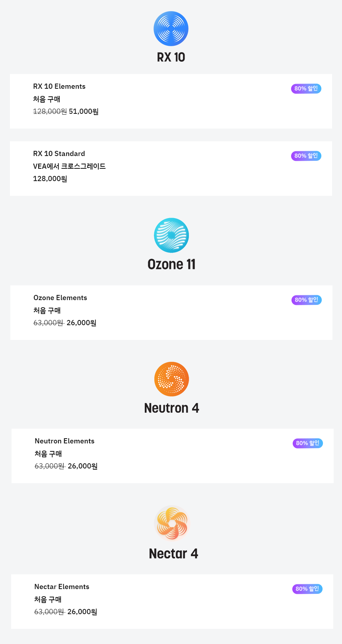The image size is (342, 644).
Task: Click the 80% discount badge on RX 10 Elements
Action: coord(306,88)
